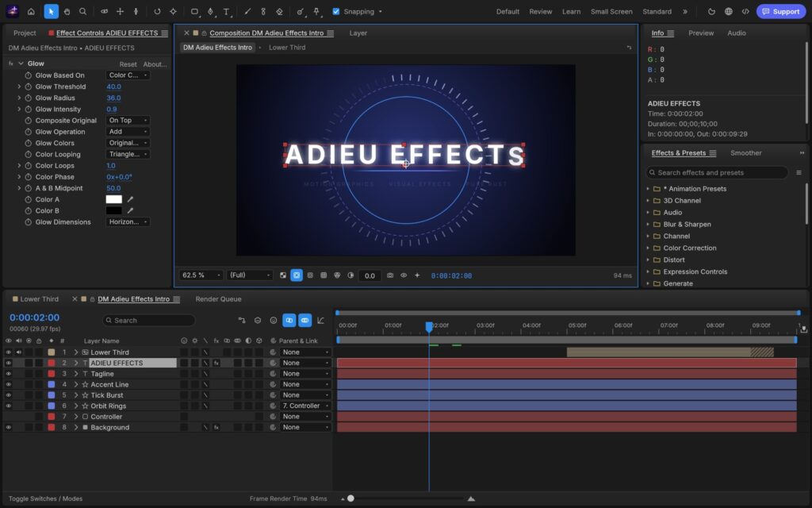The height and width of the screenshot is (508, 812).
Task: Expand the Blur & Sharpen effects folder
Action: pyautogui.click(x=648, y=225)
